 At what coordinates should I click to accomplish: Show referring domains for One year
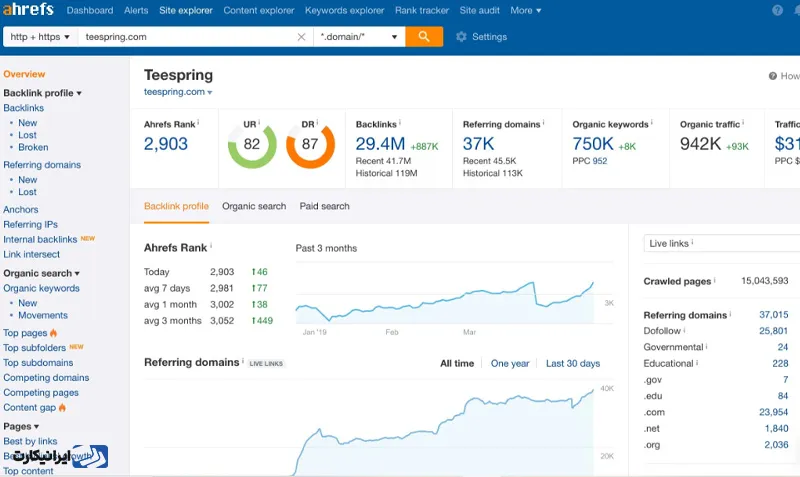(510, 363)
